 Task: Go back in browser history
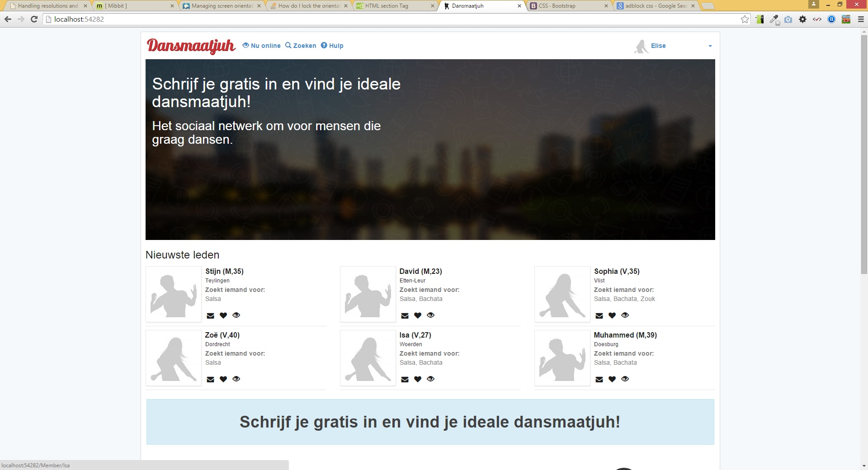(x=8, y=19)
